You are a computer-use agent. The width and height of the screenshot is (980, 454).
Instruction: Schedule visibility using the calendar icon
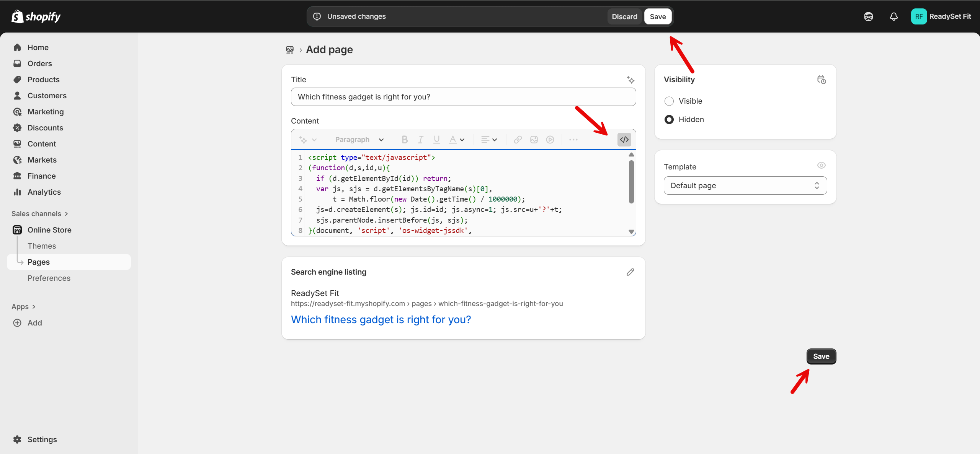click(x=822, y=80)
